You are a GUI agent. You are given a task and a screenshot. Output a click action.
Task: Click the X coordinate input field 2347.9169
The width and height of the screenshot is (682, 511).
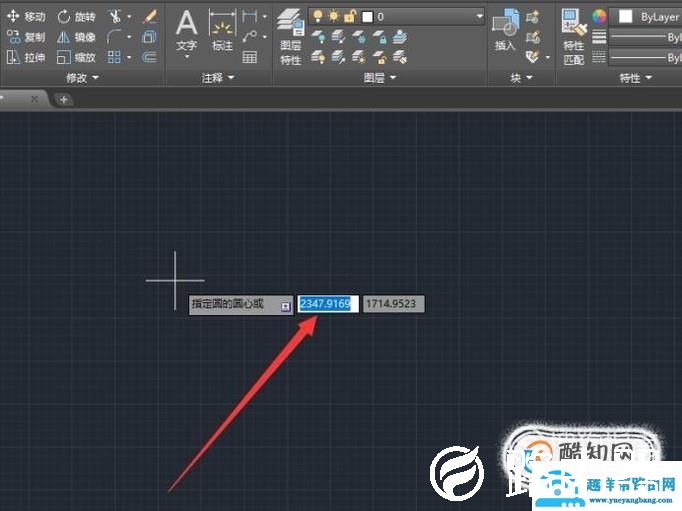[x=327, y=303]
